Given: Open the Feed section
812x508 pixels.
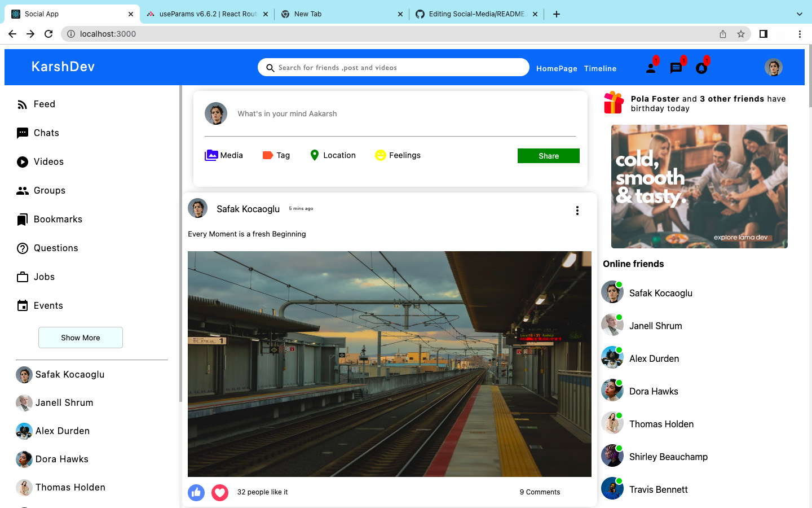Looking at the screenshot, I should coord(45,104).
